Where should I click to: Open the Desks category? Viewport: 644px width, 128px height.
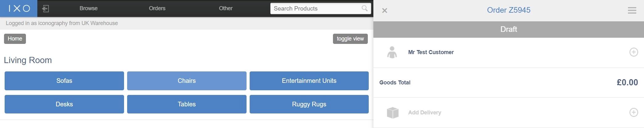pyautogui.click(x=64, y=104)
